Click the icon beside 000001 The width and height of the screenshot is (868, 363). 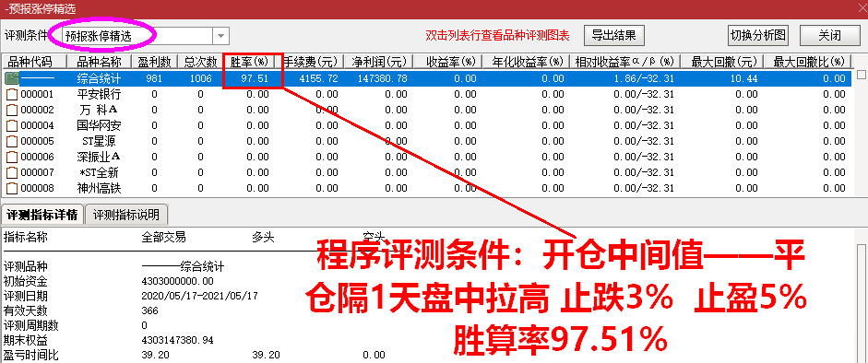click(x=12, y=95)
